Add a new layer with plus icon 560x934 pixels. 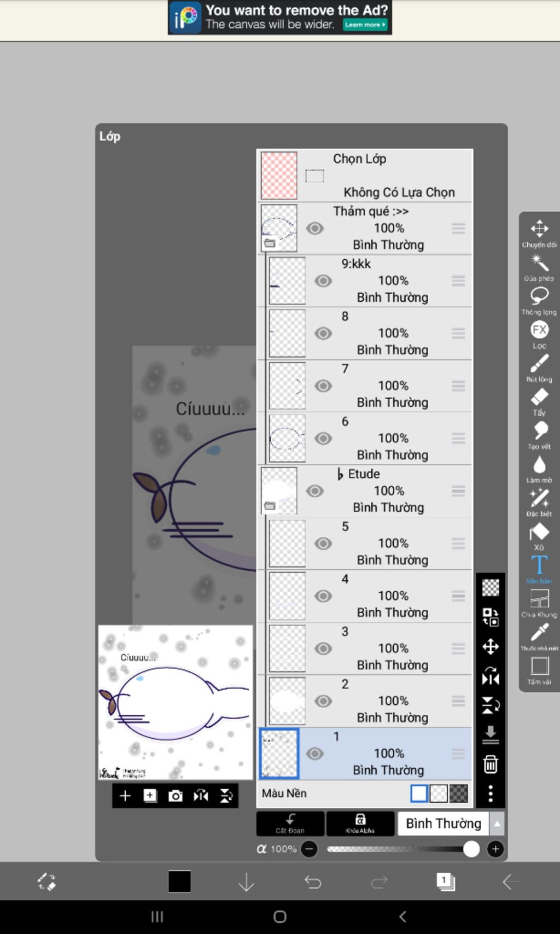125,796
